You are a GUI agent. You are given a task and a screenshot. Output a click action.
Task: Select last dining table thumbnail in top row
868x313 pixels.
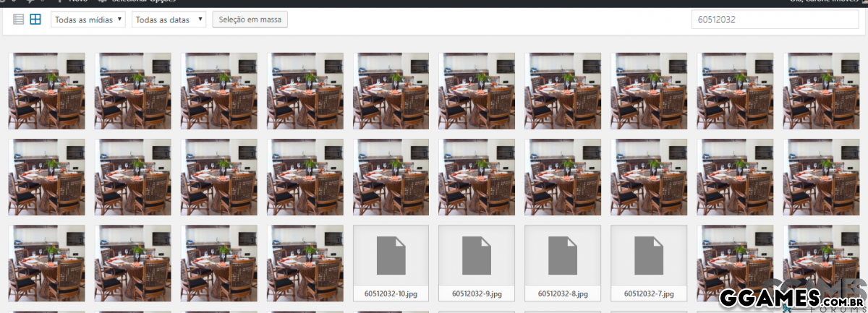[821, 91]
